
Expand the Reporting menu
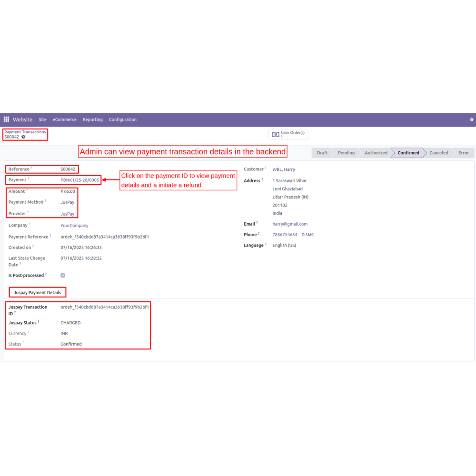92,119
